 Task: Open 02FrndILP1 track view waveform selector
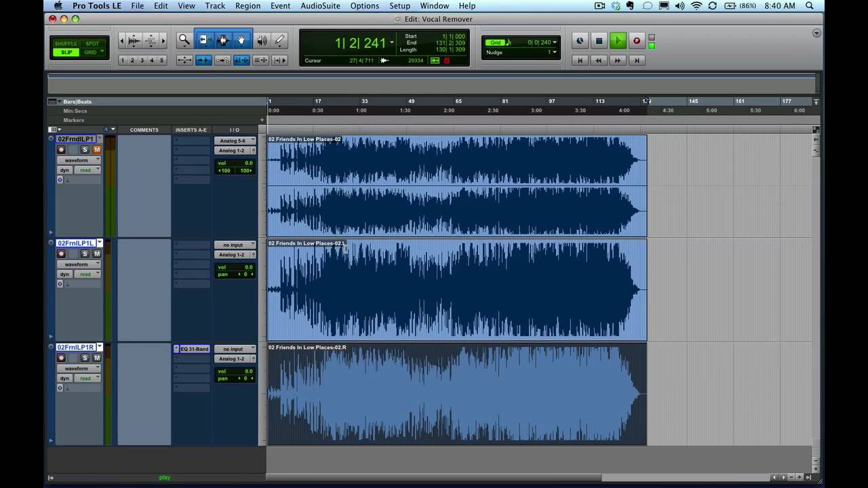(x=79, y=161)
